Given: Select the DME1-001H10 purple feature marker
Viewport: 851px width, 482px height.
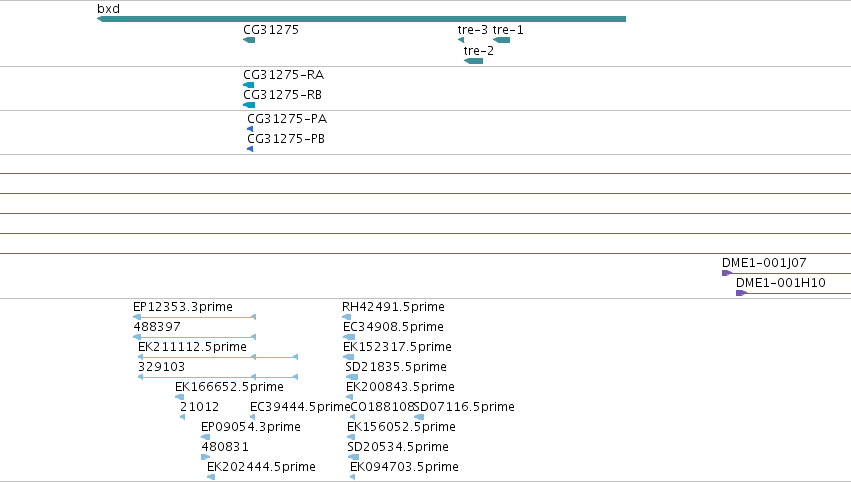Looking at the screenshot, I should 741,294.
